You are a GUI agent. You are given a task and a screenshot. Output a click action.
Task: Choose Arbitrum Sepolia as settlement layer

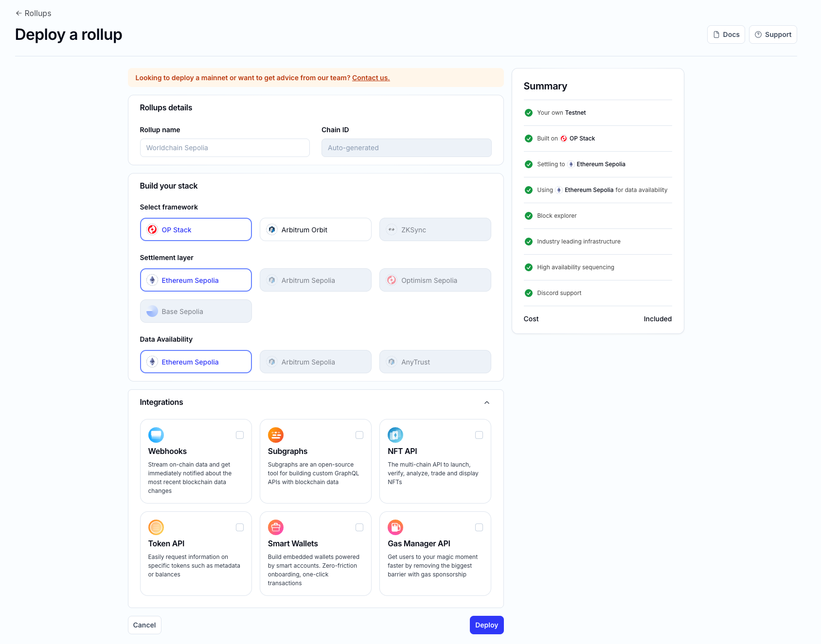pos(315,280)
